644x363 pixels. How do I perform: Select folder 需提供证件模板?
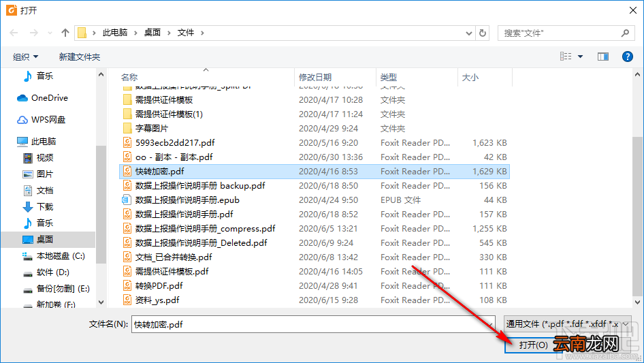(158, 100)
